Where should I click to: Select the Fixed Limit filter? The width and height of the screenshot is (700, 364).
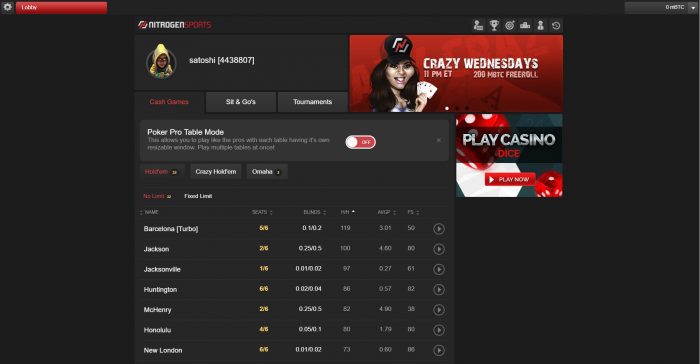click(x=198, y=196)
